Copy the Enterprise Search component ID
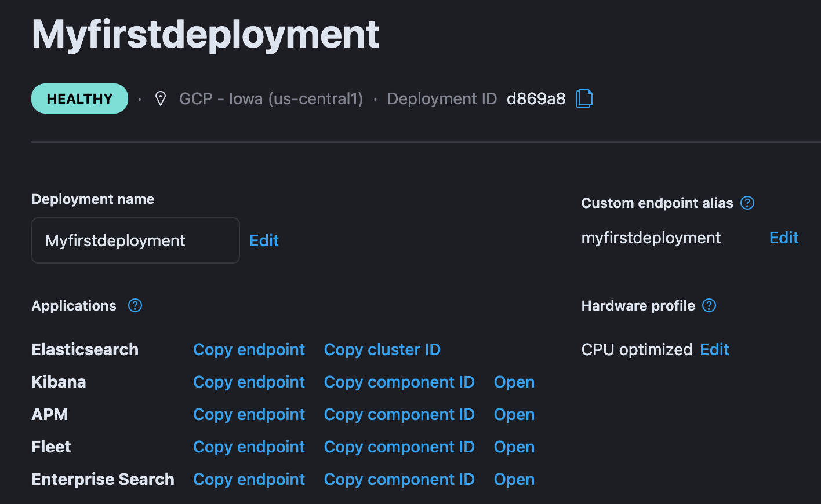Screen dimensions: 821x504 399,479
